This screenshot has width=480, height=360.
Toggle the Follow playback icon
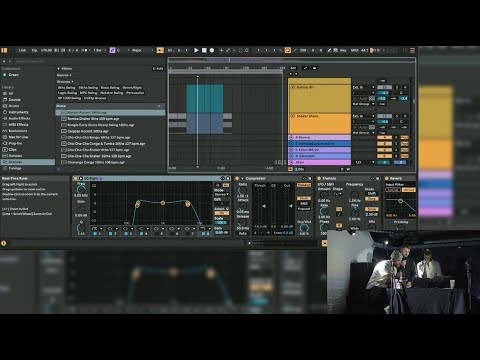click(160, 50)
